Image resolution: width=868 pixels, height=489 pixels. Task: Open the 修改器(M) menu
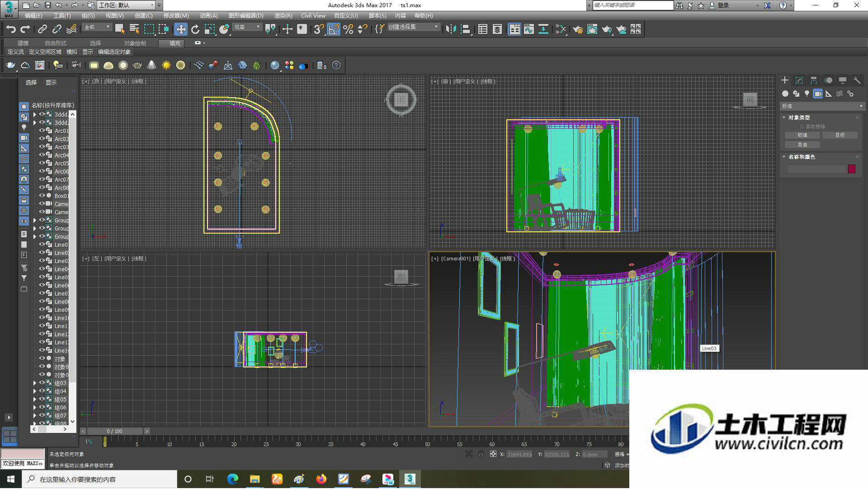[176, 16]
